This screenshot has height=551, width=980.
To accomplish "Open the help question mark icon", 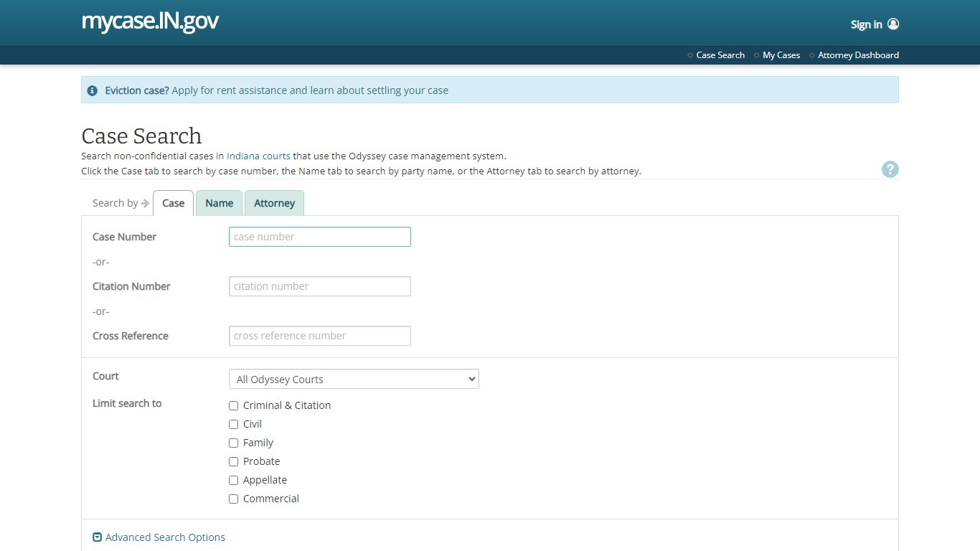I will [x=890, y=169].
